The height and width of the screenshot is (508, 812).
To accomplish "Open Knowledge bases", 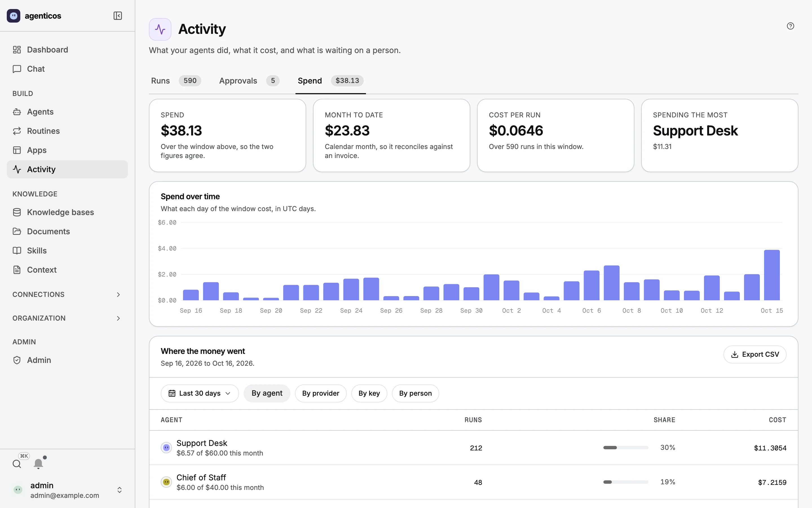I will click(x=67, y=212).
